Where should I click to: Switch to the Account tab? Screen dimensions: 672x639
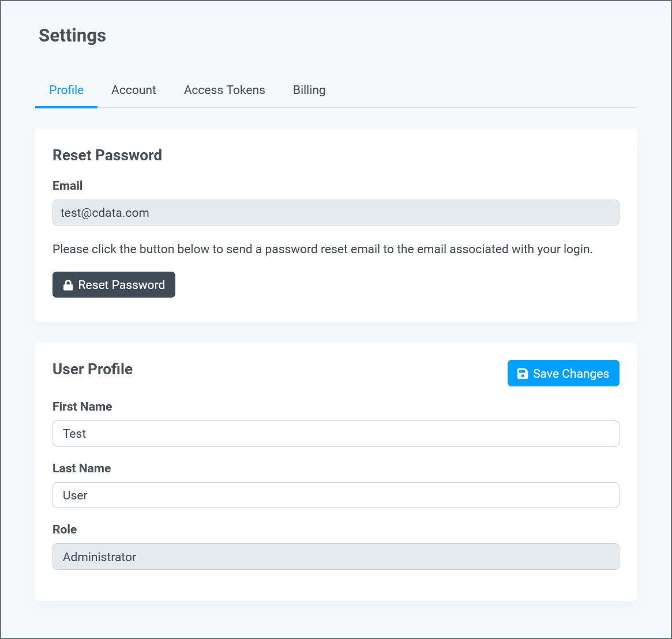(x=134, y=90)
